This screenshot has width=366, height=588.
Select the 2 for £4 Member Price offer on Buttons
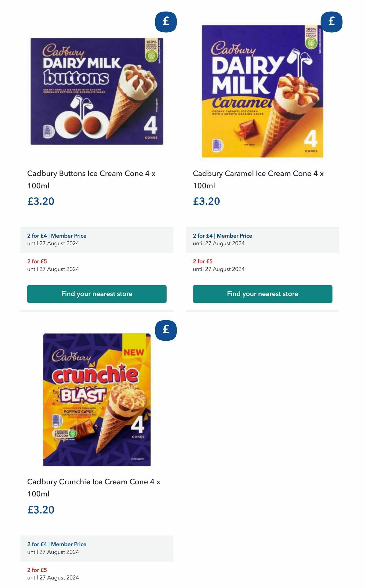coord(56,236)
